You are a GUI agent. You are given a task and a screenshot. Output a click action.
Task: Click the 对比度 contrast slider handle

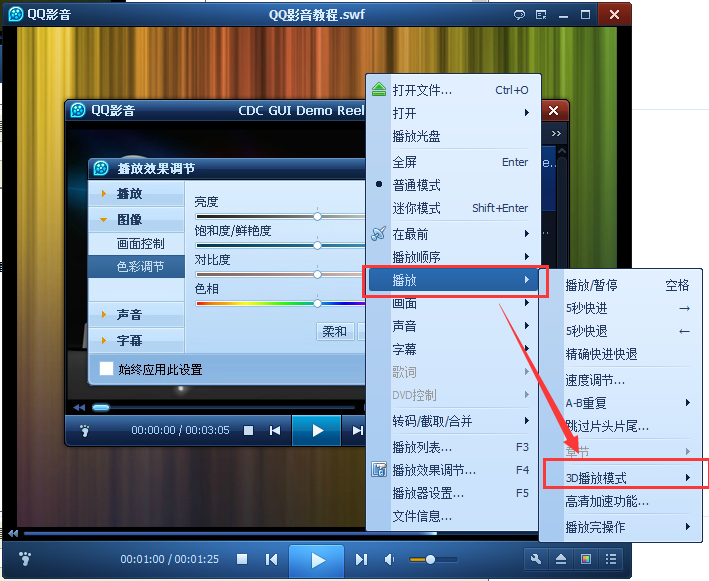tap(317, 274)
